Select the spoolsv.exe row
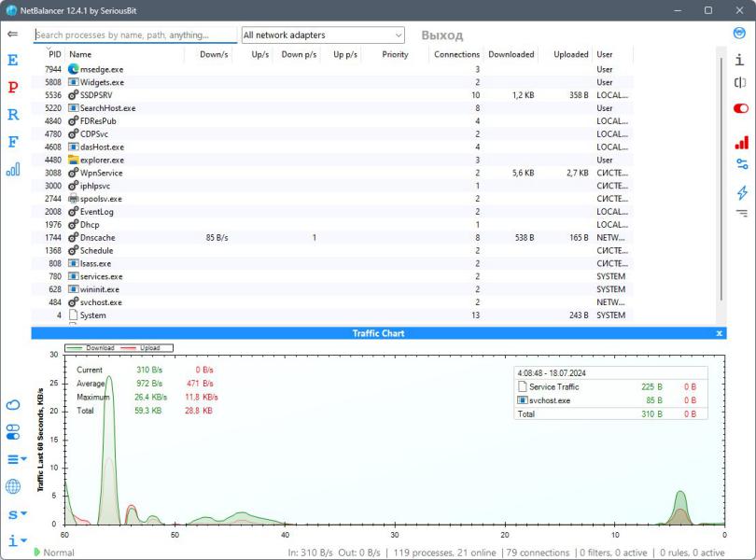 click(332, 199)
